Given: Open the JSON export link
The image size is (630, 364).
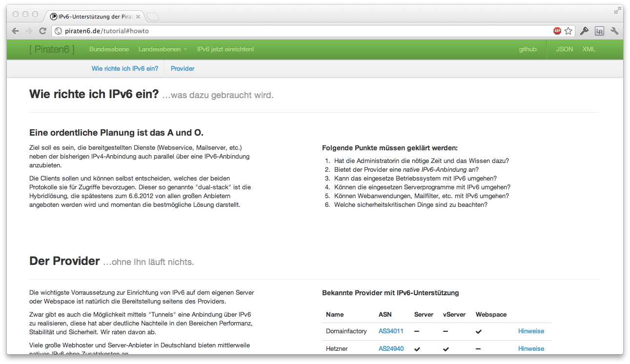Looking at the screenshot, I should click(564, 49).
